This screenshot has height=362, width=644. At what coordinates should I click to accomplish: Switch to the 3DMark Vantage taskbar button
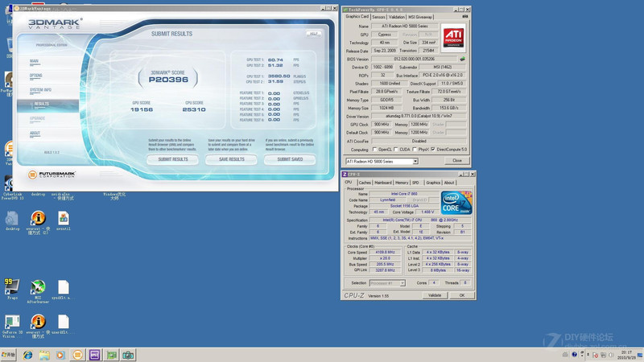(x=77, y=355)
